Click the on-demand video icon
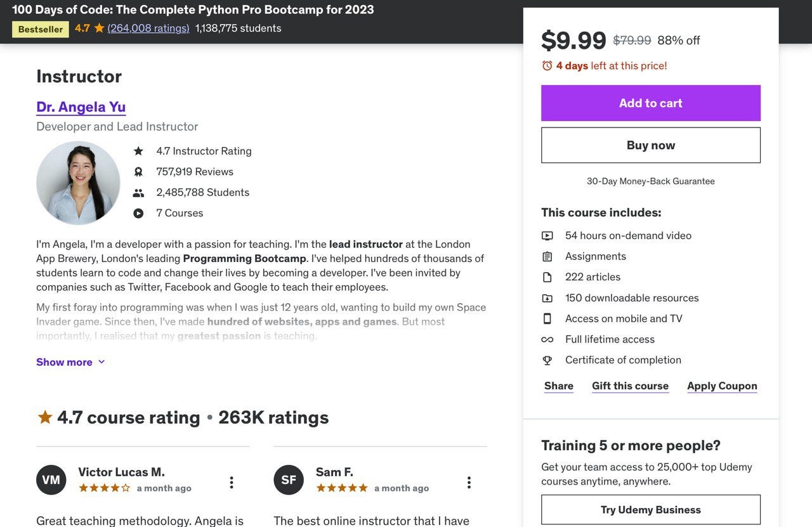The height and width of the screenshot is (527, 812). pyautogui.click(x=547, y=235)
